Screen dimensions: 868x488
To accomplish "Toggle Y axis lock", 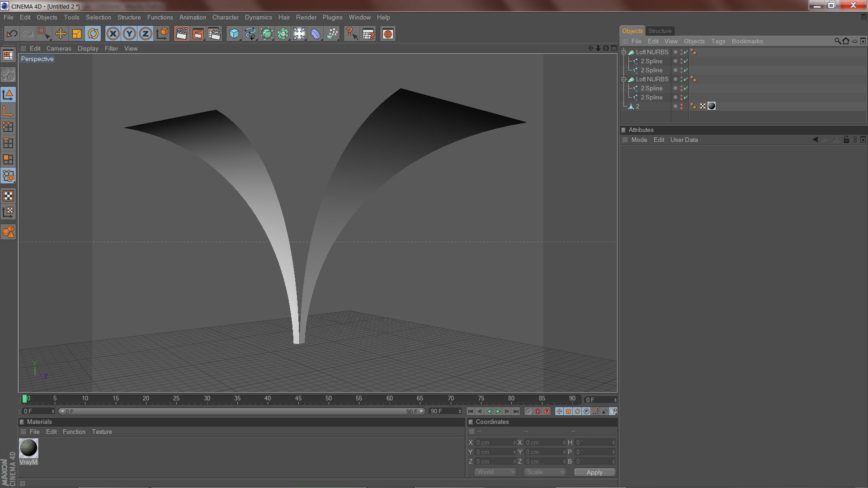I will [129, 34].
